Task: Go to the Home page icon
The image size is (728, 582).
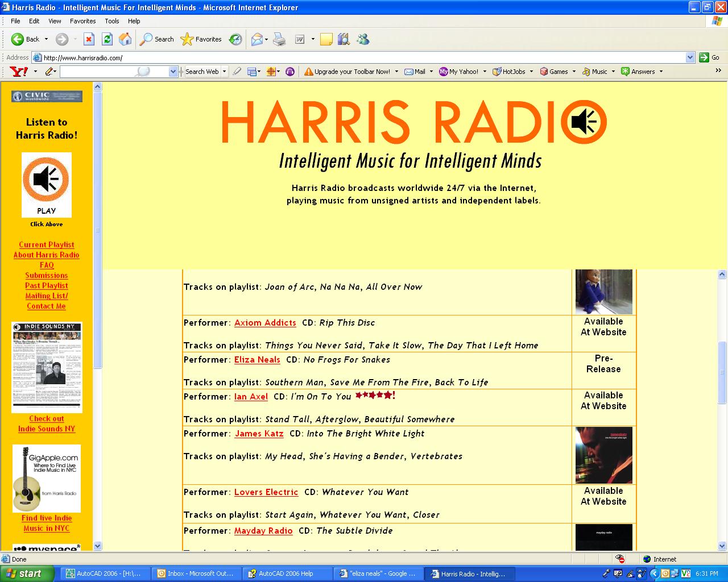Action: click(125, 39)
